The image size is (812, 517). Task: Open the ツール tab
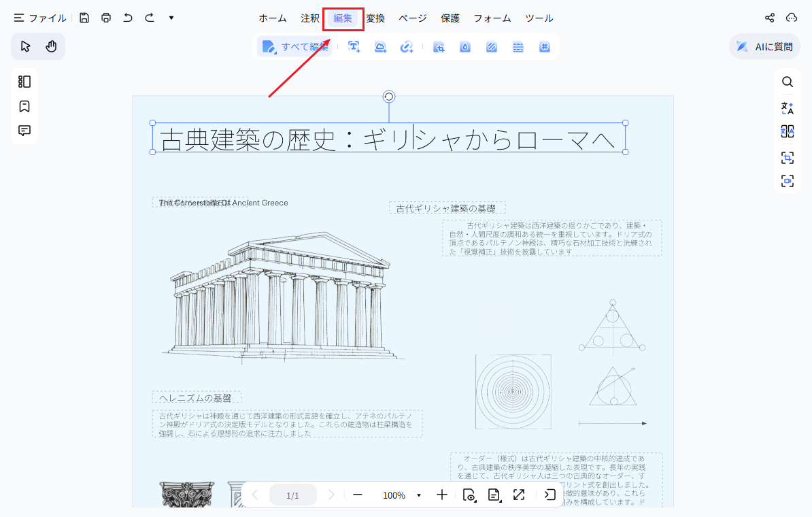coord(539,18)
